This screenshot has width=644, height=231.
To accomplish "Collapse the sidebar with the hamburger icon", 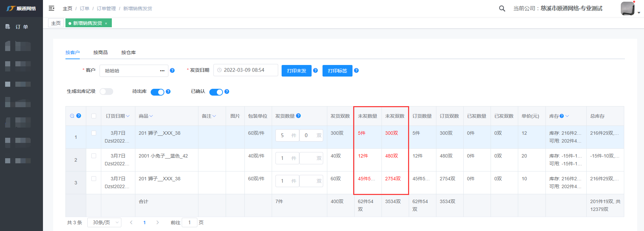I will [x=51, y=8].
